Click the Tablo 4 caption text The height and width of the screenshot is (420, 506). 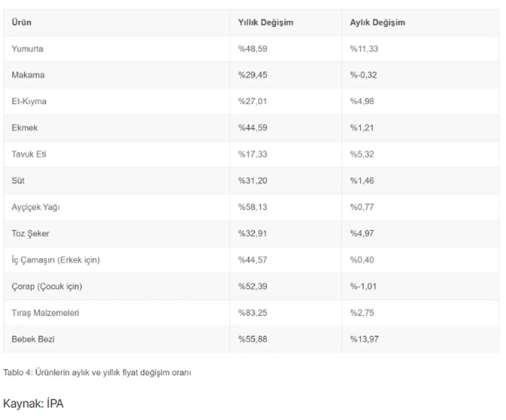(x=97, y=373)
